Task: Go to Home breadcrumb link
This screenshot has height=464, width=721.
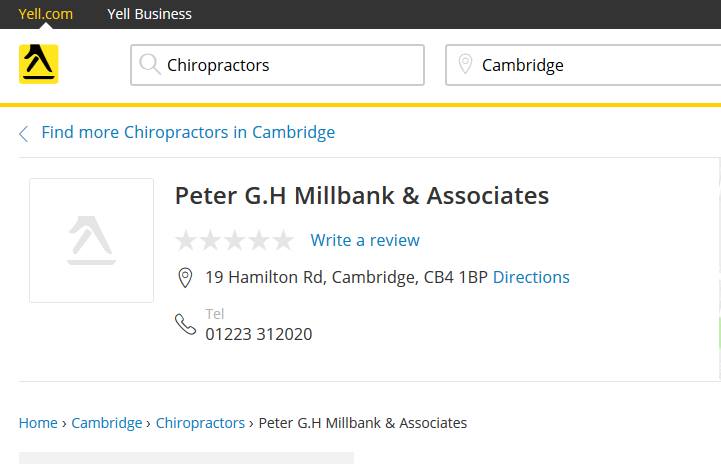Action: coord(38,423)
